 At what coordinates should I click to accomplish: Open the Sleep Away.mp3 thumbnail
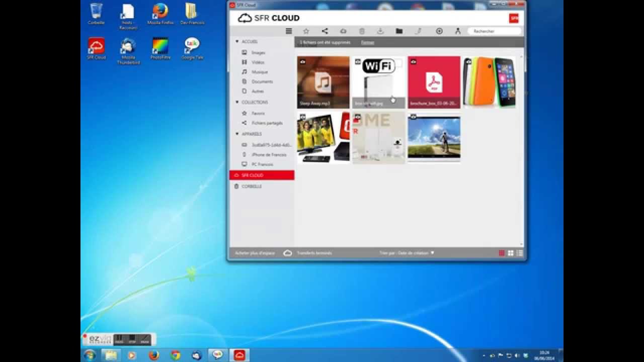click(x=323, y=82)
